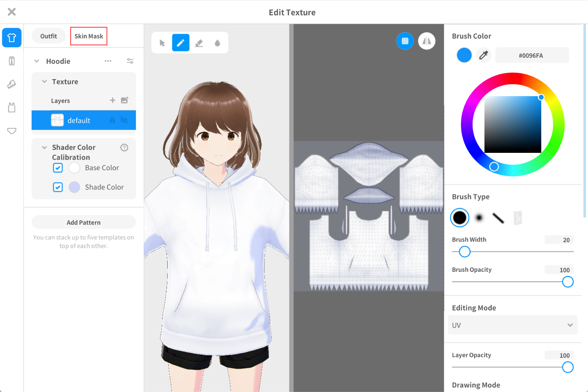588x392 pixels.
Task: Uncheck the Shade Color checkbox
Action: tap(58, 187)
